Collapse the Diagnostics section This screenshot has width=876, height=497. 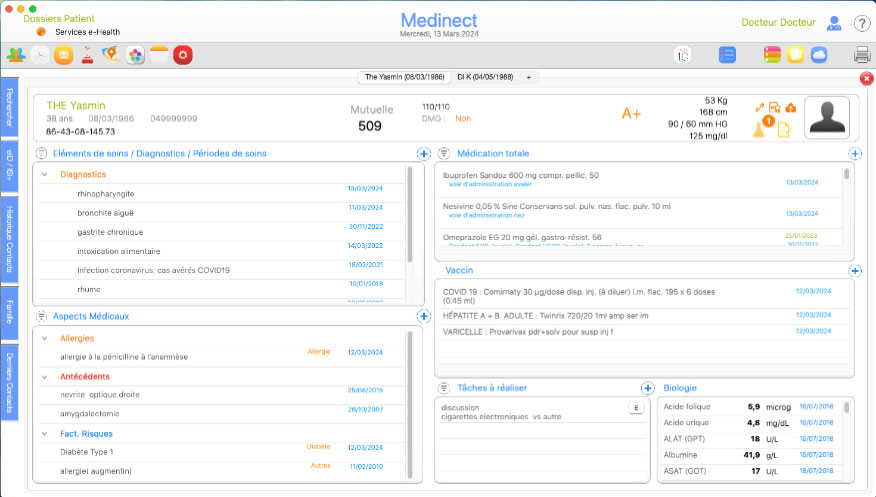44,174
